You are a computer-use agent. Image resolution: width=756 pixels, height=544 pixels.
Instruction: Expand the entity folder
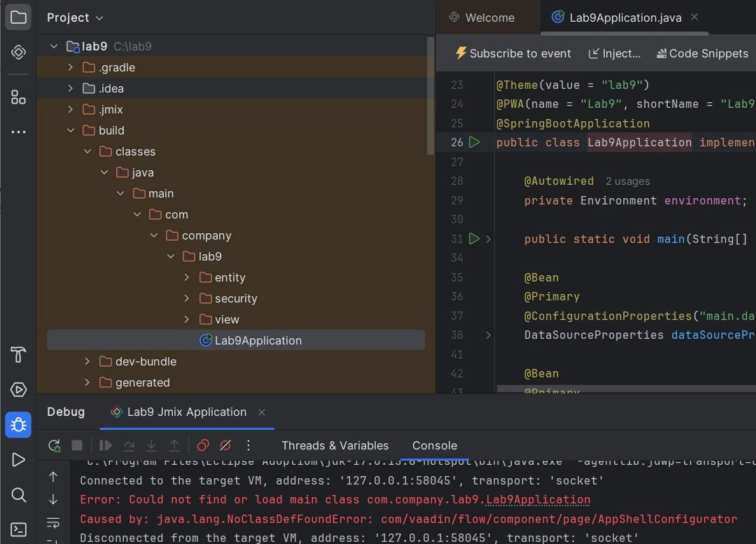tap(187, 277)
